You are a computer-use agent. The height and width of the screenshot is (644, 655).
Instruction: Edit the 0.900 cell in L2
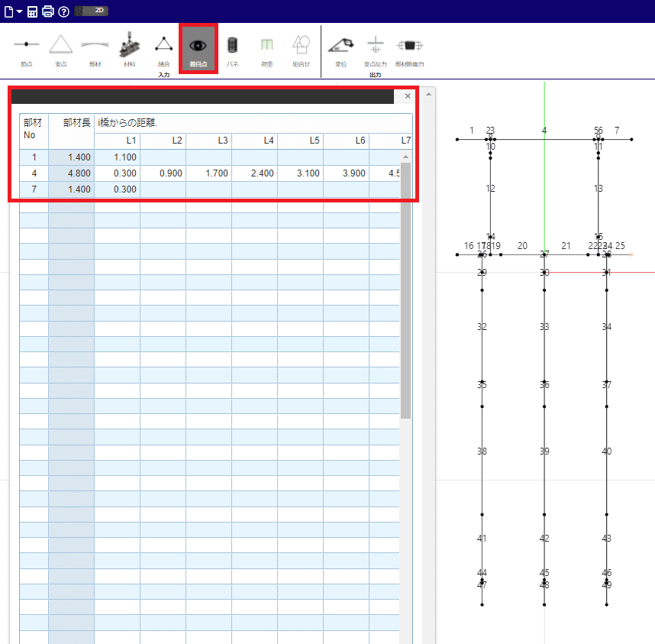tap(163, 173)
